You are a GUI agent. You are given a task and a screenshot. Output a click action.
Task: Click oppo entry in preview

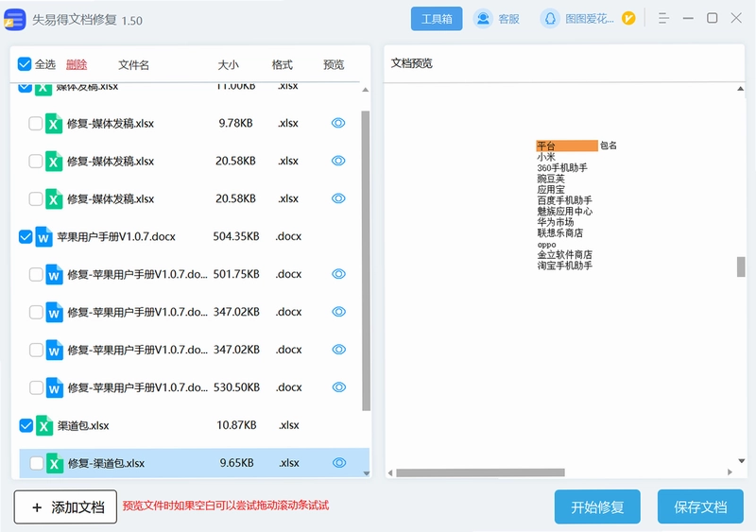[x=547, y=245]
